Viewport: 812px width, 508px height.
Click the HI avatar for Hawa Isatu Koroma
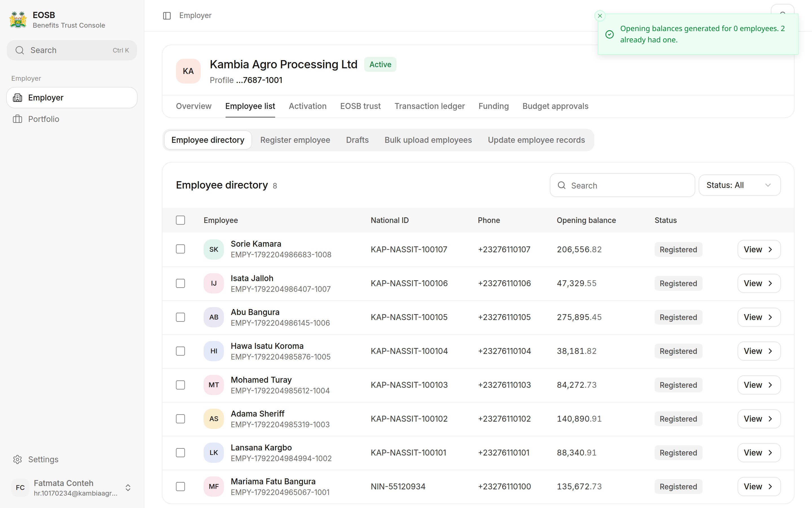214,351
